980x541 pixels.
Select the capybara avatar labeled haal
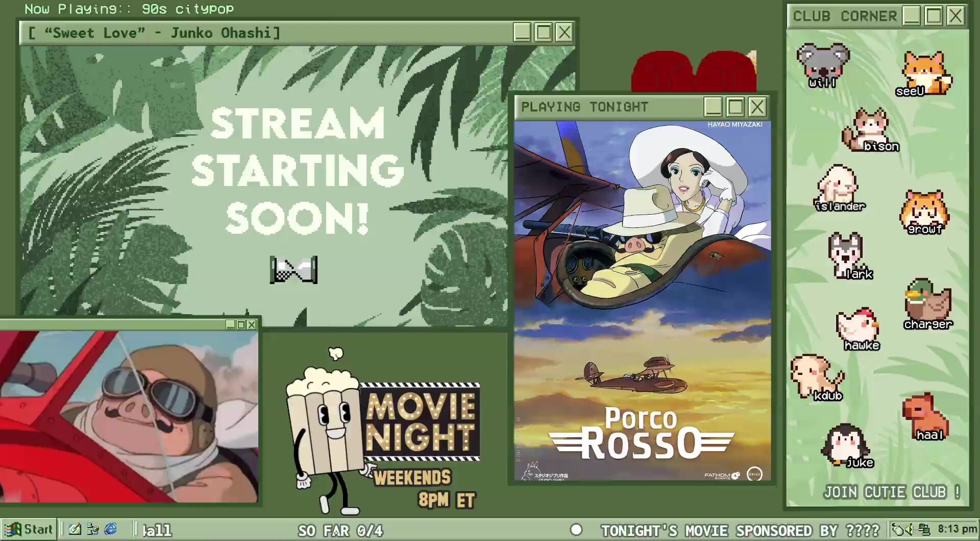pyautogui.click(x=925, y=416)
